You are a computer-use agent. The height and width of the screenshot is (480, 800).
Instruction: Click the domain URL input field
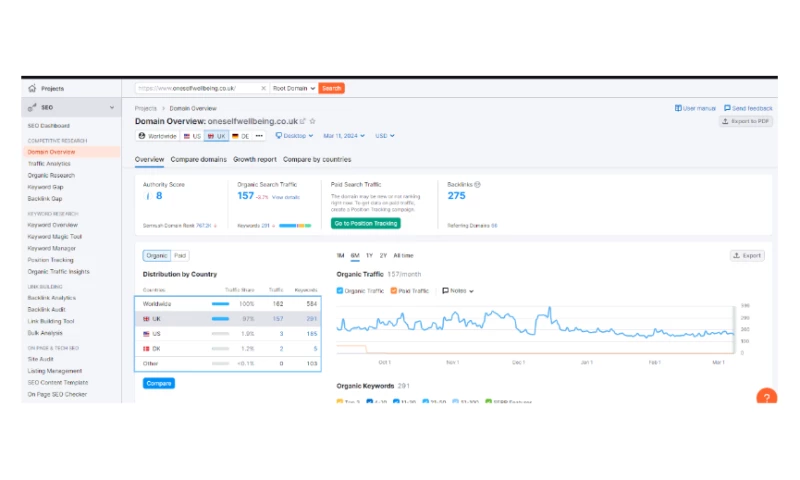point(198,88)
